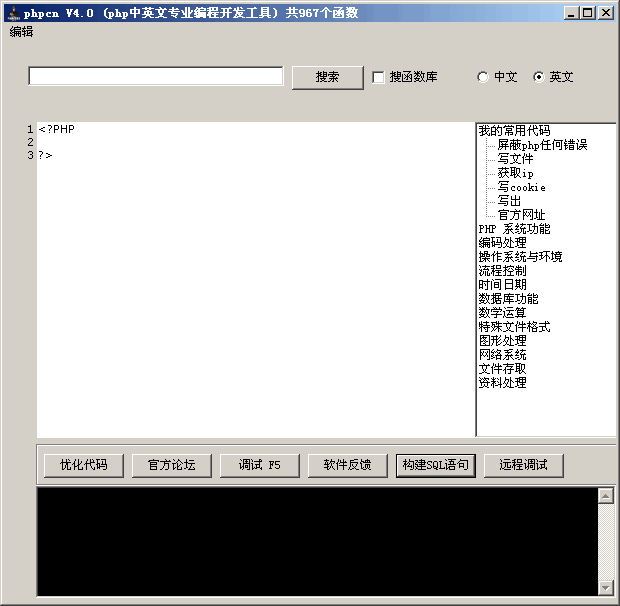Expand the 数学运算 category
The image size is (620, 606).
coord(502,313)
